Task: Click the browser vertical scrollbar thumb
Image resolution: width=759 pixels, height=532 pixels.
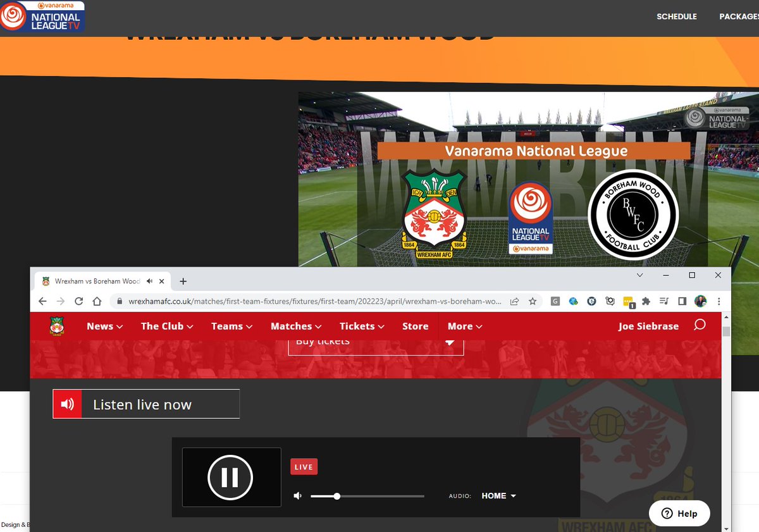Action: (727, 331)
